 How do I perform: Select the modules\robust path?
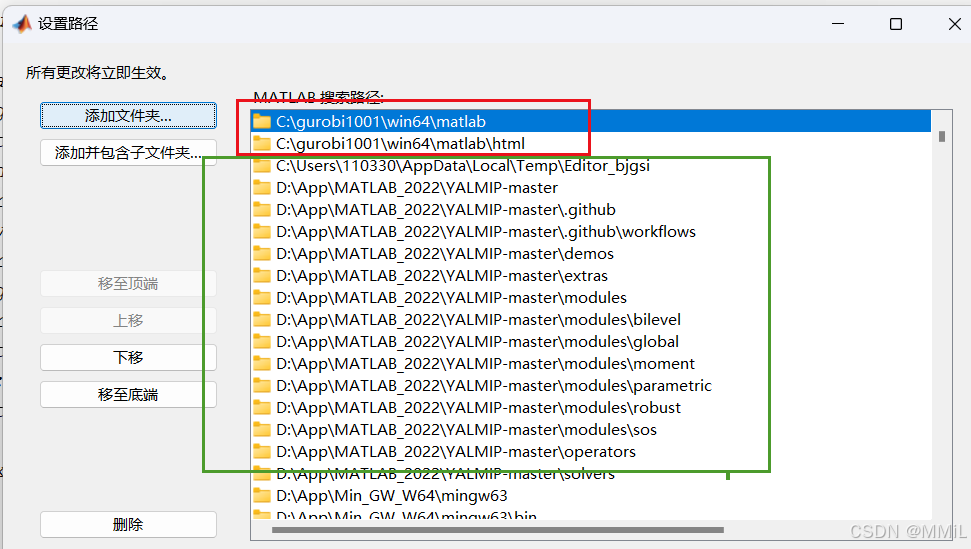coord(479,407)
